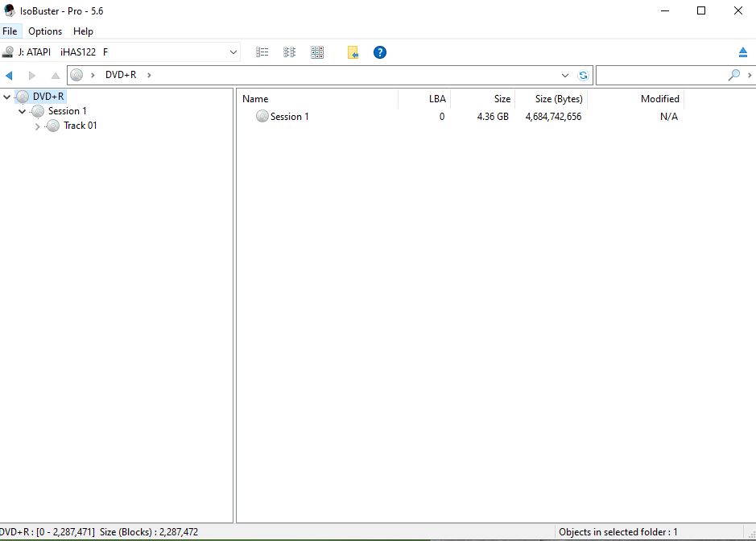
Task: Click the yellow extract folder icon
Action: point(353,52)
